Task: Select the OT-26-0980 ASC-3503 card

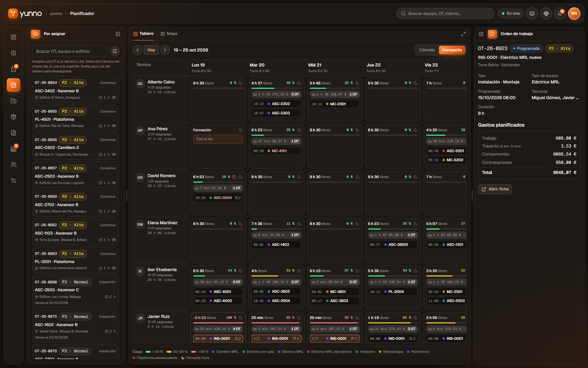Action: tap(75, 292)
